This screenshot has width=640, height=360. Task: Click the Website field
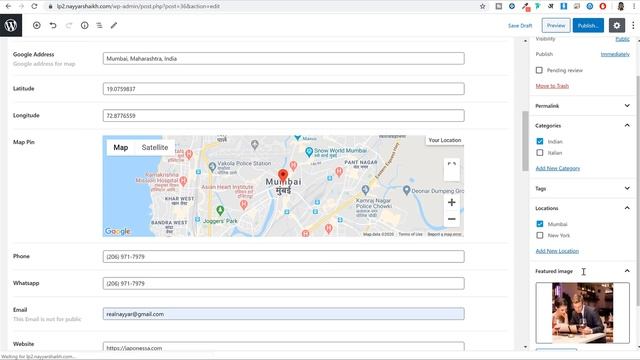(284, 347)
